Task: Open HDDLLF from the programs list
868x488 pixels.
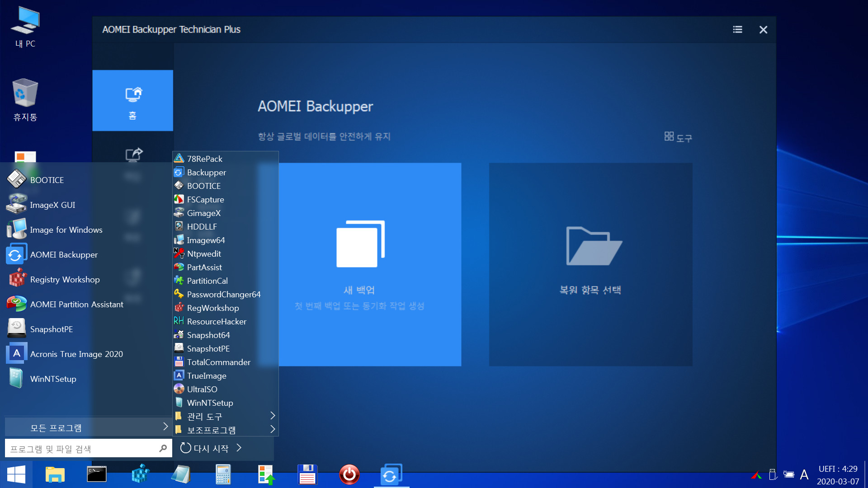Action: click(225, 226)
